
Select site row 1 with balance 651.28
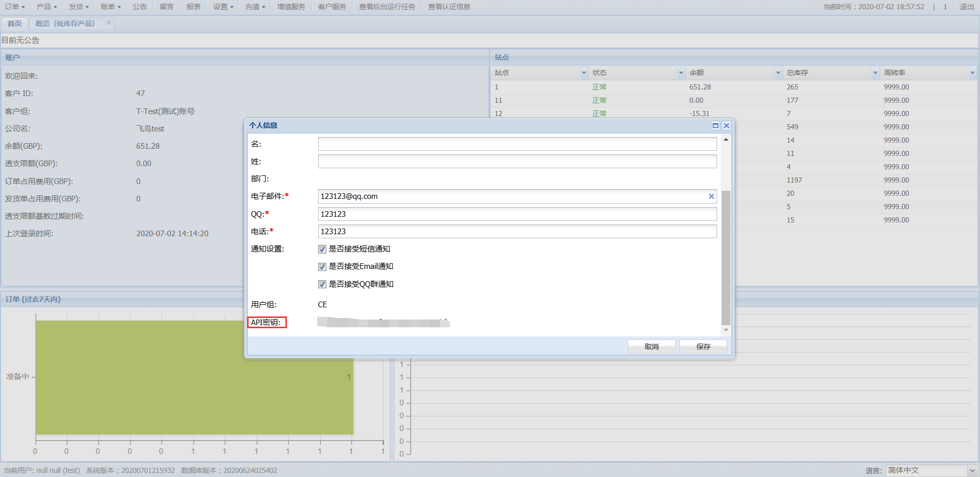(x=734, y=87)
